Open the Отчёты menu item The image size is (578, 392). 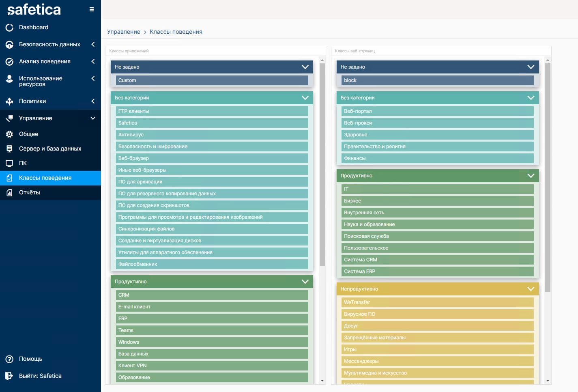point(30,192)
